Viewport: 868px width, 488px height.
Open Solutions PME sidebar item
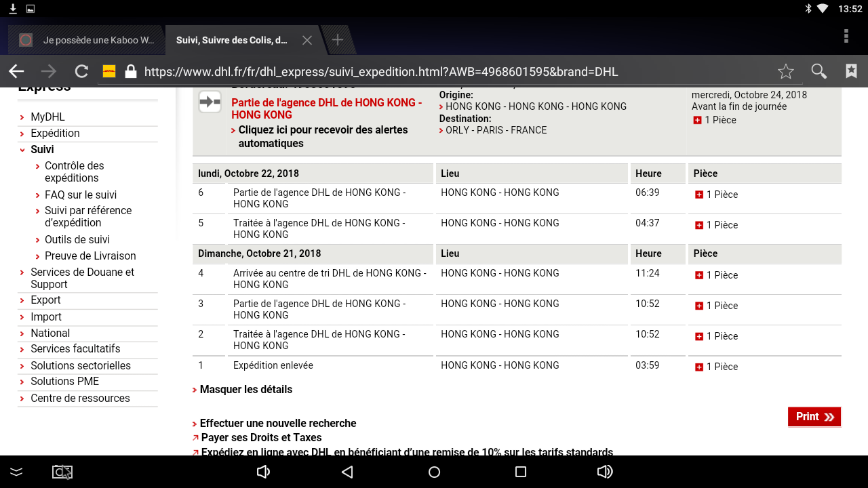point(64,382)
